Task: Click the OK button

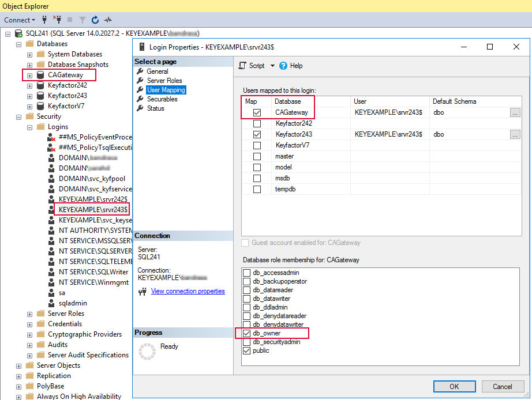Action: coord(454,386)
